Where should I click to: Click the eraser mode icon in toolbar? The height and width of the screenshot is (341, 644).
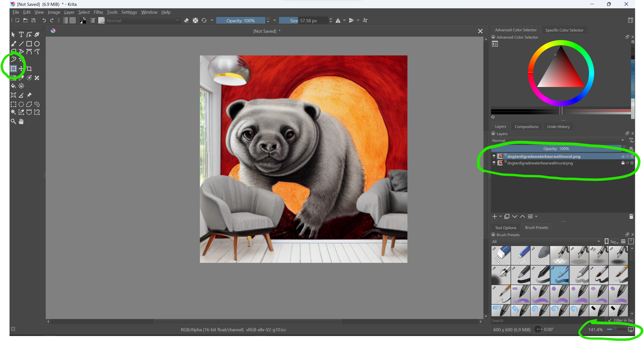(x=186, y=21)
